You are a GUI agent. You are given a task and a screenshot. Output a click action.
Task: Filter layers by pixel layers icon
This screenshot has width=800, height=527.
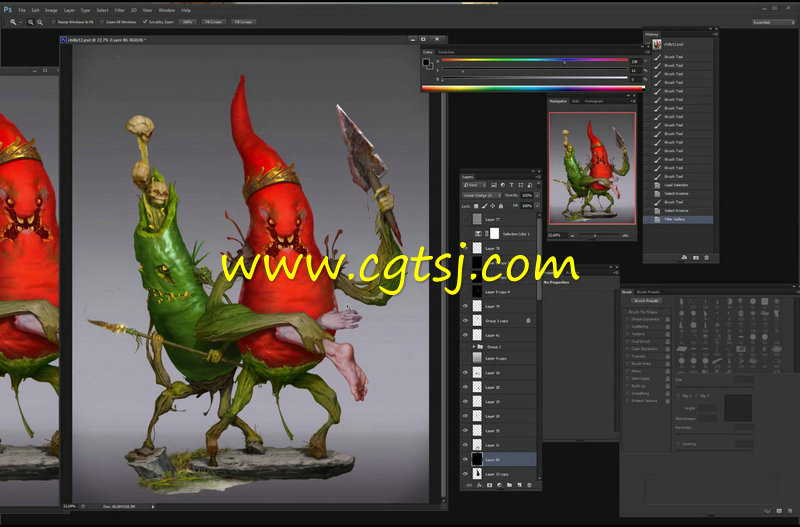(x=494, y=185)
